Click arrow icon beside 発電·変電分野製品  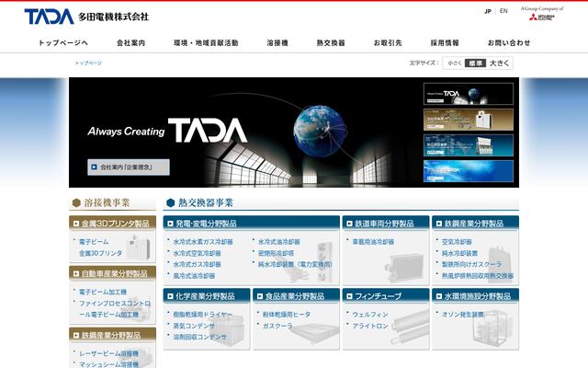coord(170,224)
